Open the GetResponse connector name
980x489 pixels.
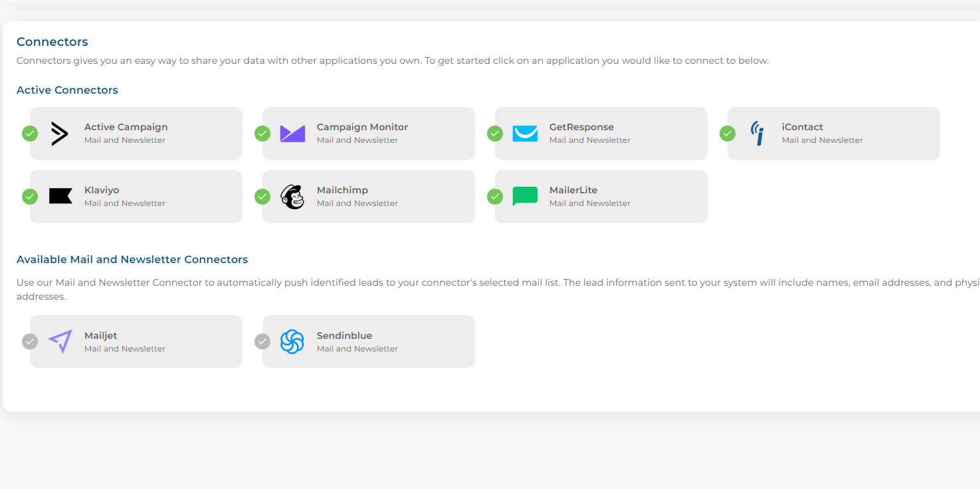click(x=581, y=127)
